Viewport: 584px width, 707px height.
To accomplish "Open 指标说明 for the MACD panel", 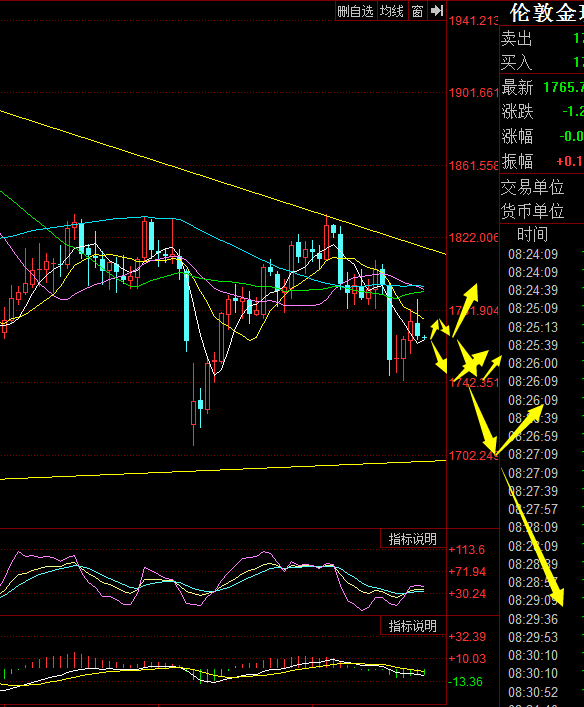I will point(413,626).
